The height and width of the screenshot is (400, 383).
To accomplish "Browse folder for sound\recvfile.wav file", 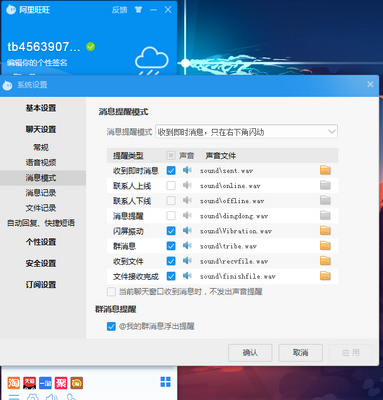I will click(325, 261).
